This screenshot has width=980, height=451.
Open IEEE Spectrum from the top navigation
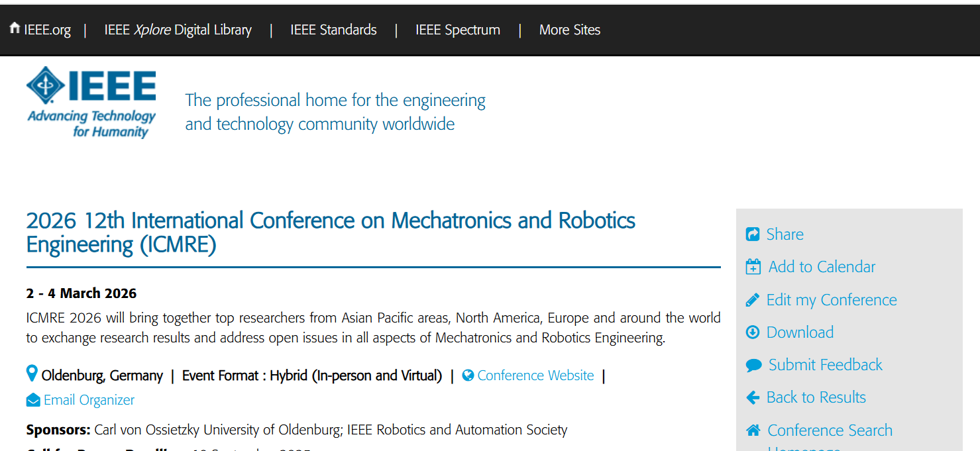coord(457,30)
